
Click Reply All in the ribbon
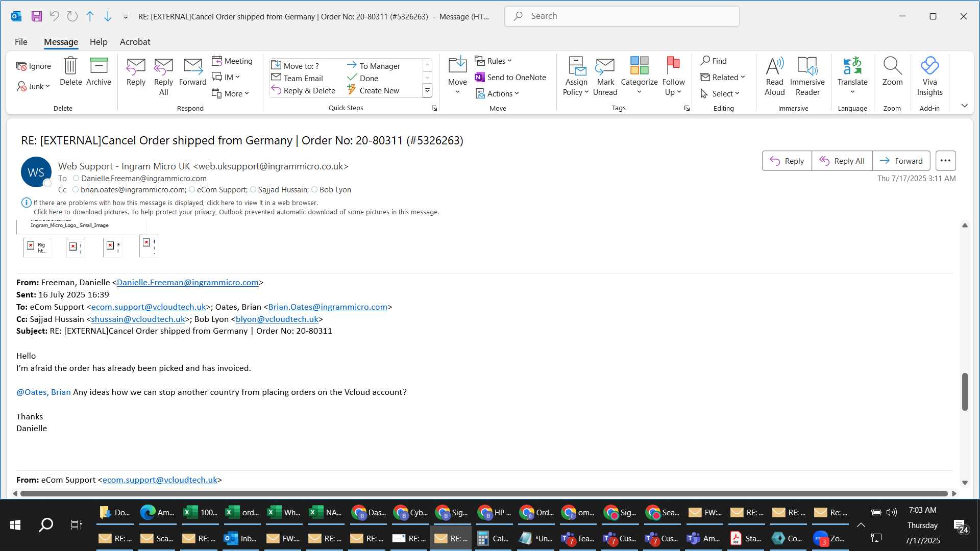(163, 77)
